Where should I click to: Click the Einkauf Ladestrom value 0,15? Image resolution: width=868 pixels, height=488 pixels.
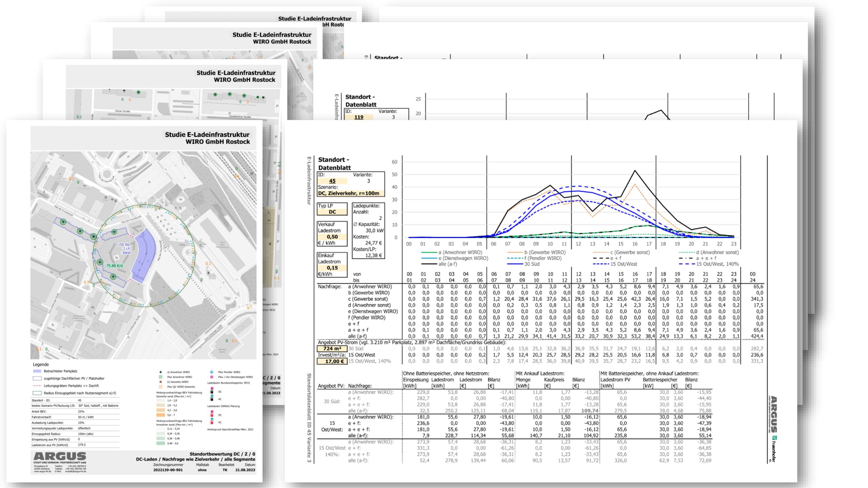coord(332,268)
